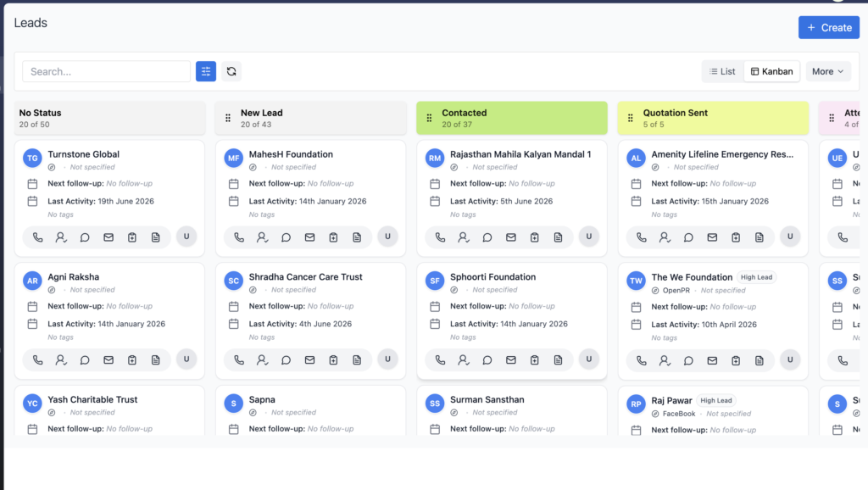Send email to Amenity Lifeline Emergency
This screenshot has height=490, width=868.
click(x=712, y=237)
